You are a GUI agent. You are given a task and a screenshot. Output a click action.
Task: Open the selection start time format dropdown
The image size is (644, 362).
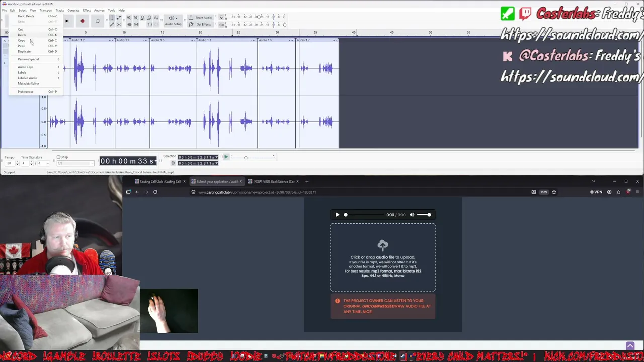point(216,157)
